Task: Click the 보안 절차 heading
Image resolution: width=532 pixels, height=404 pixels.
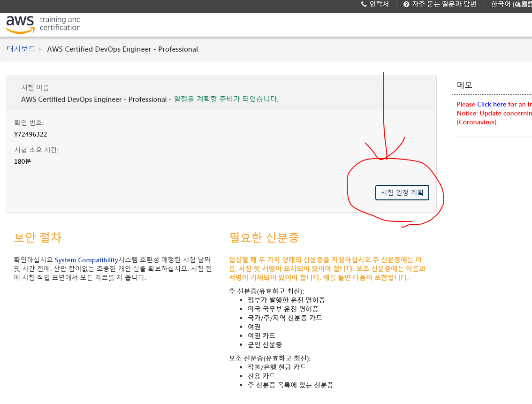Action: 38,237
